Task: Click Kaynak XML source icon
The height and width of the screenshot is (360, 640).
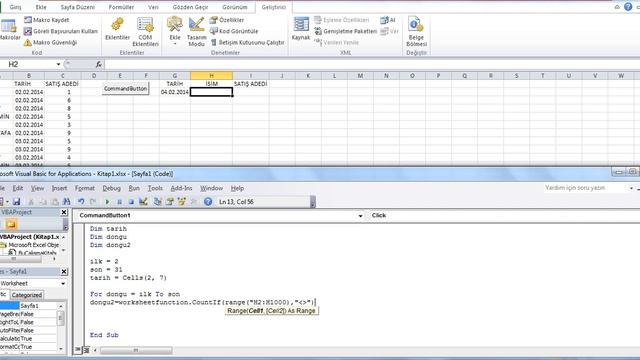Action: pyautogui.click(x=301, y=29)
